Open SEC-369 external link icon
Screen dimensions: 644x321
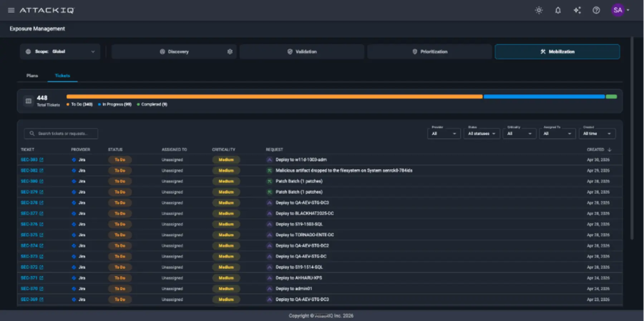pyautogui.click(x=42, y=299)
